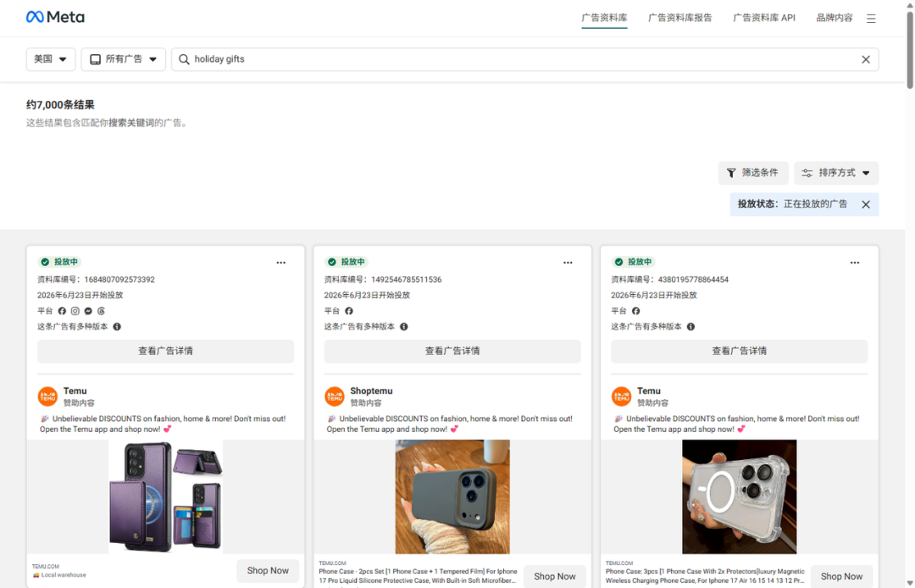Click Facebook platform icon on ad 1492546785511536
Viewport: 915px width, 588px height.
coord(349,311)
